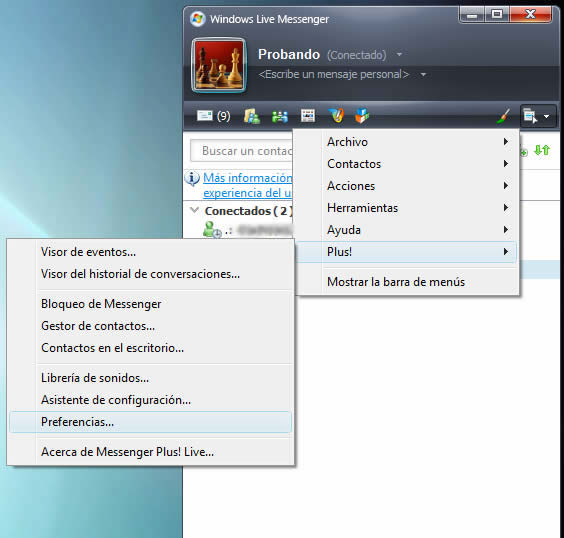Viewport: 564px width, 538px height.
Task: Launch Asistente de configuración...
Action: coord(150,400)
